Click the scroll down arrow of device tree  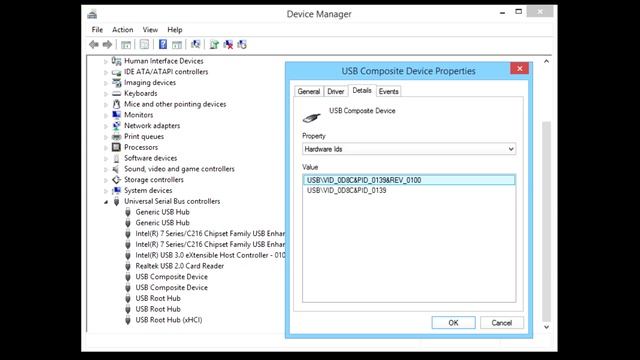coord(547,327)
